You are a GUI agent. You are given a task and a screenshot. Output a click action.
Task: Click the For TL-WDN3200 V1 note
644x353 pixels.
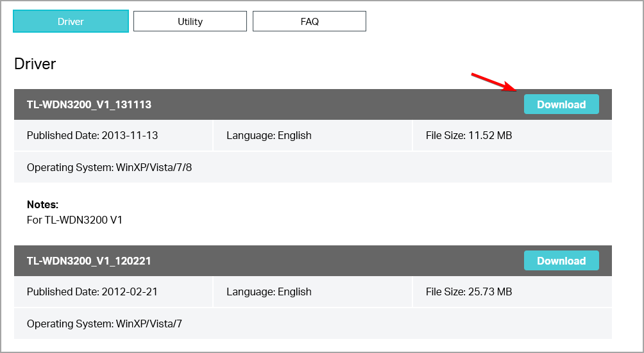tap(74, 220)
